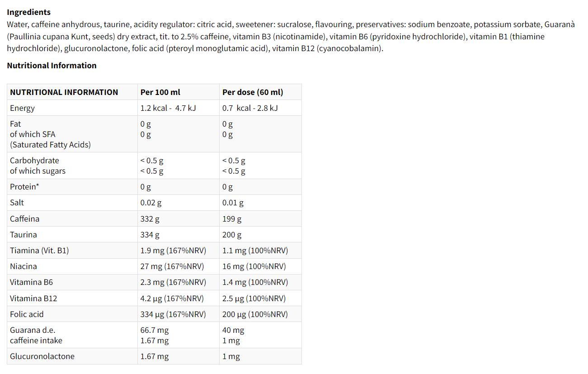Select the Energy row label

pos(22,108)
